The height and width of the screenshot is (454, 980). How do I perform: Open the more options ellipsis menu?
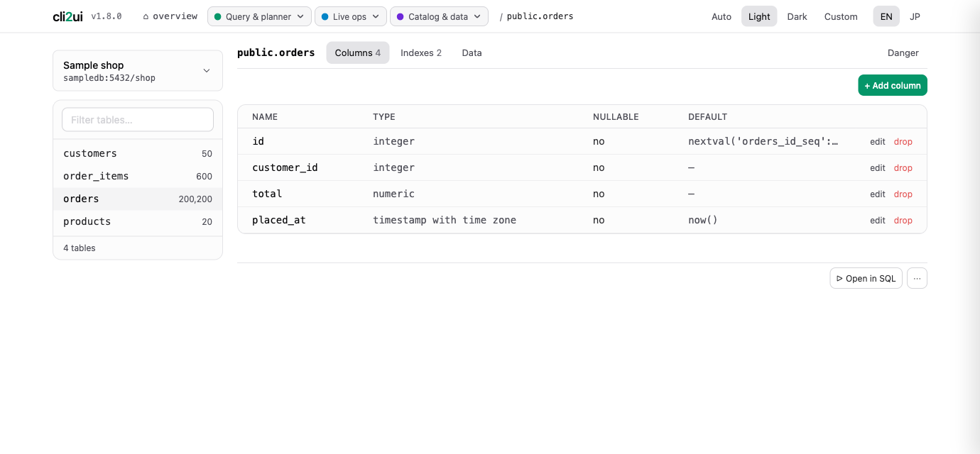[x=917, y=278]
